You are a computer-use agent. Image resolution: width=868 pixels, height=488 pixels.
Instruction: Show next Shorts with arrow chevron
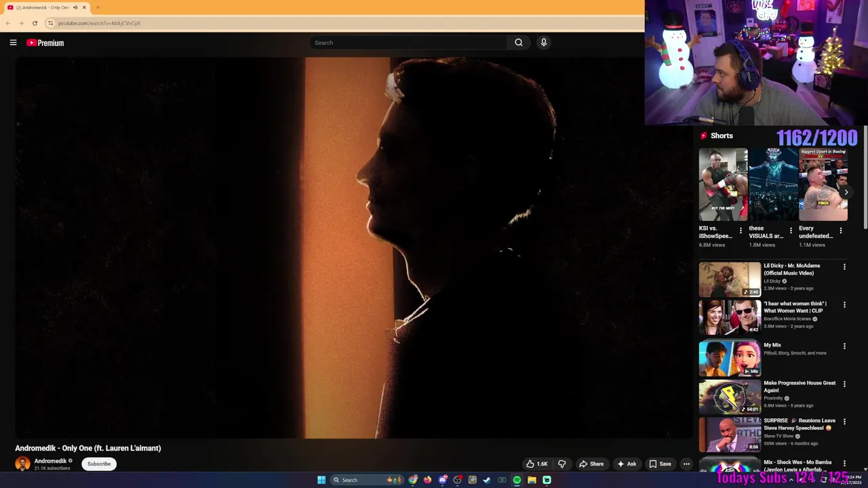846,192
